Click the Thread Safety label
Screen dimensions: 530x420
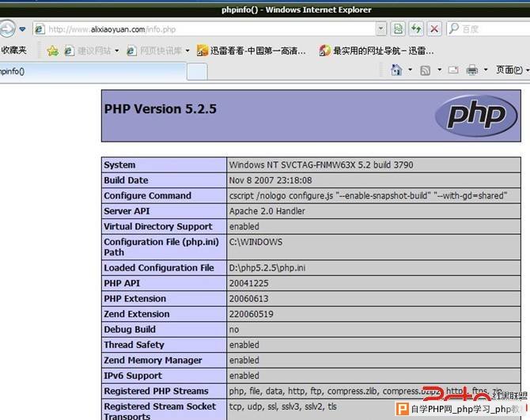click(134, 345)
